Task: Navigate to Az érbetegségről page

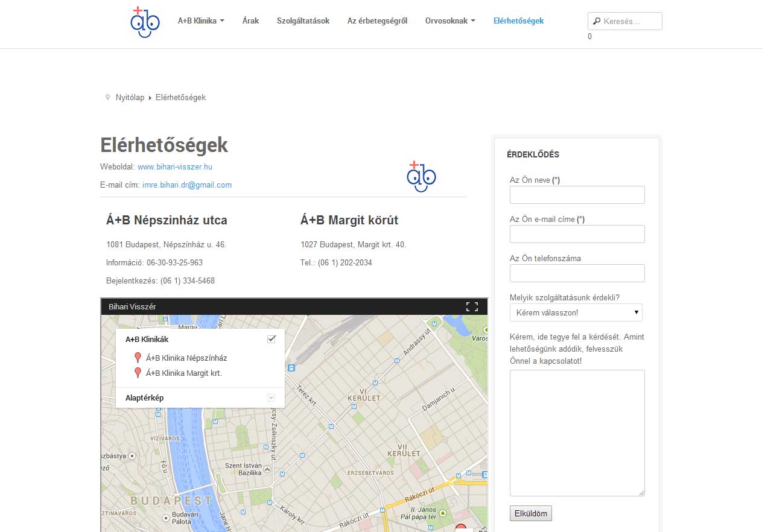Action: tap(377, 21)
